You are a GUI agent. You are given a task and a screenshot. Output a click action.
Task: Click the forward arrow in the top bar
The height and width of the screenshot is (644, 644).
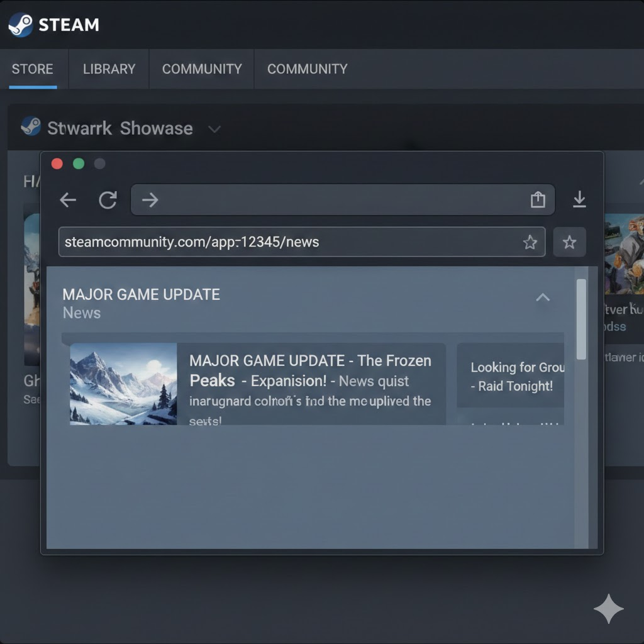pos(150,200)
